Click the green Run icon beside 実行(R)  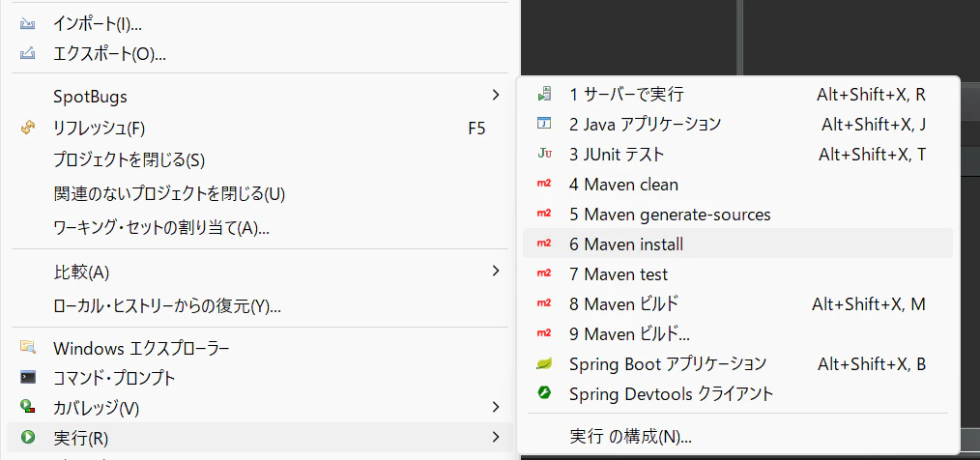pos(27,438)
